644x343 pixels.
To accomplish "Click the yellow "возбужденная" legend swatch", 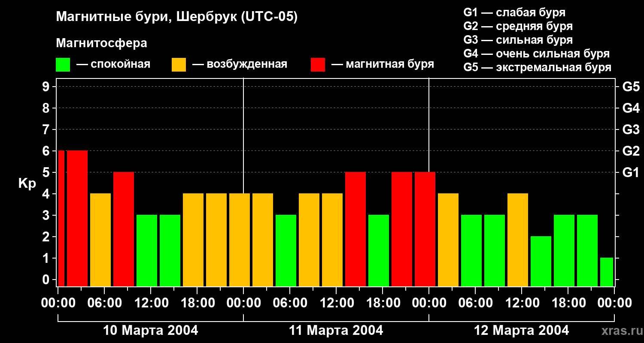I will [x=179, y=65].
